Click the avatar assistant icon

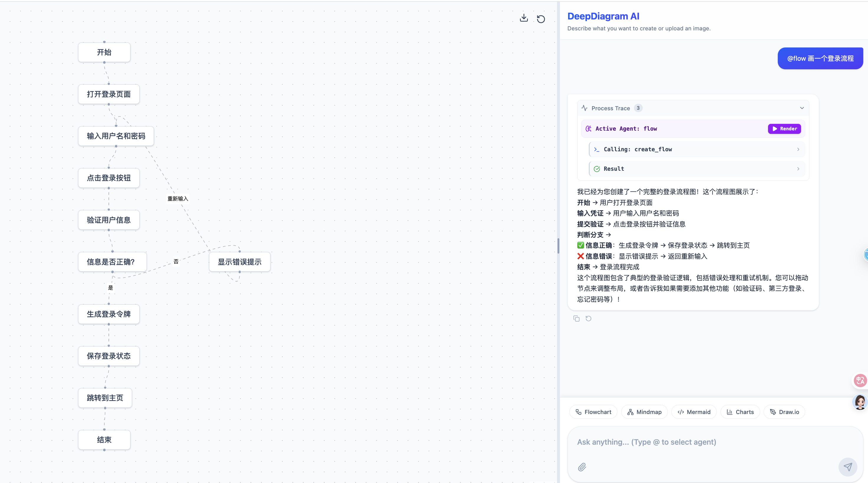860,402
